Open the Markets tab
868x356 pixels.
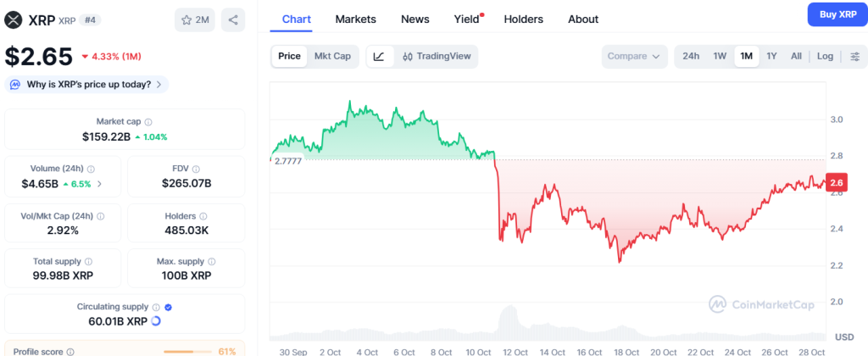[x=355, y=19]
